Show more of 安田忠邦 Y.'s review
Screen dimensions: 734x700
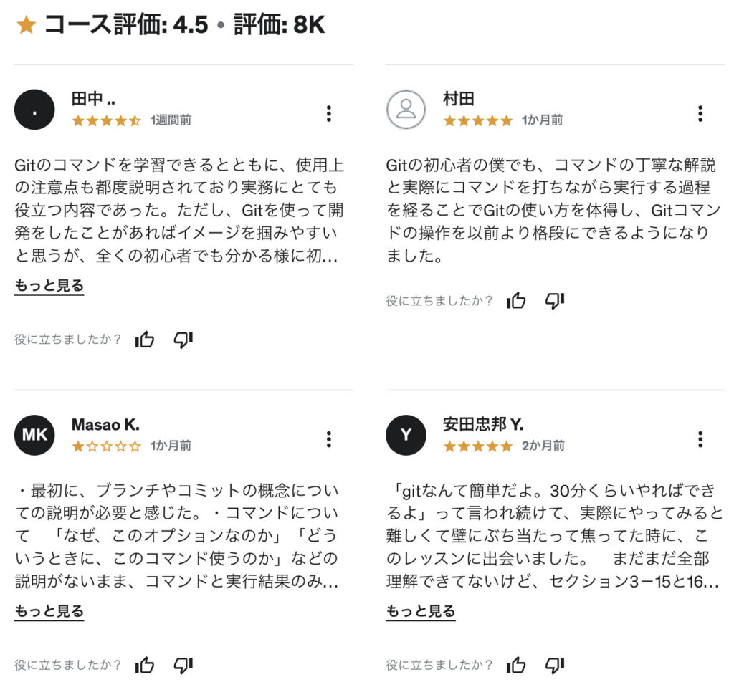point(420,611)
